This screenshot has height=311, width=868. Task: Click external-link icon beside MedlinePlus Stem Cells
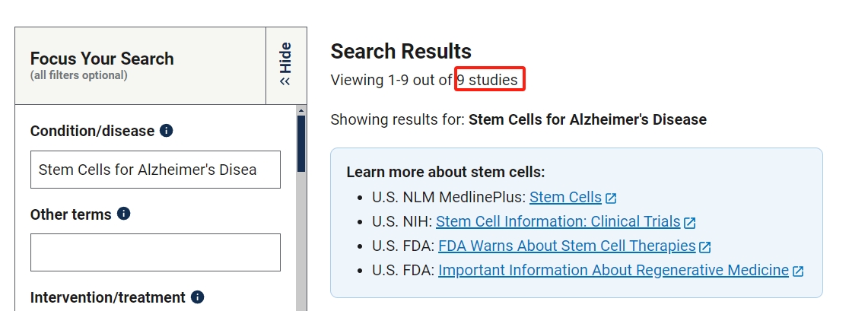611,198
